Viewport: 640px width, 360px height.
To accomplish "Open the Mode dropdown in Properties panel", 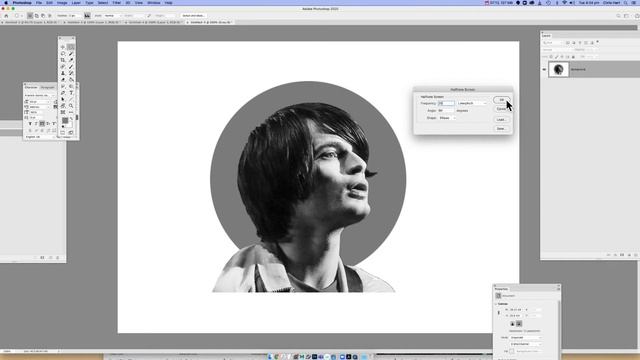I will [x=526, y=338].
